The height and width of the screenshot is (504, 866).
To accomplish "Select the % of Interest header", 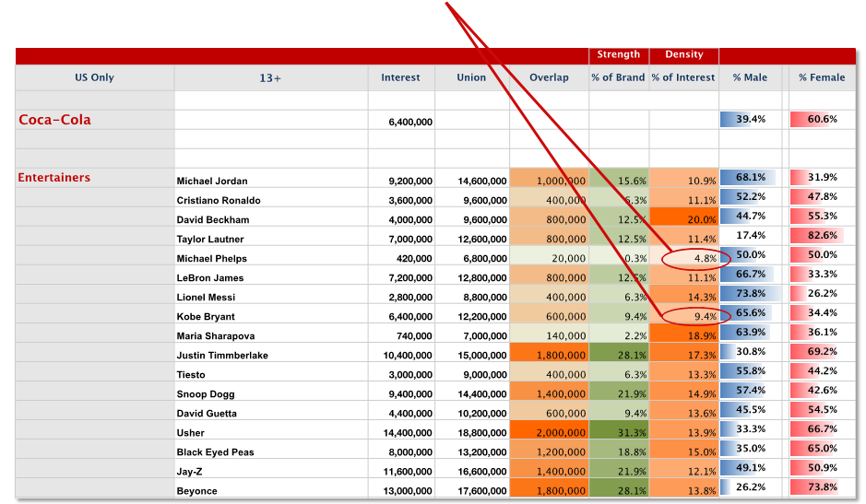I will click(683, 77).
